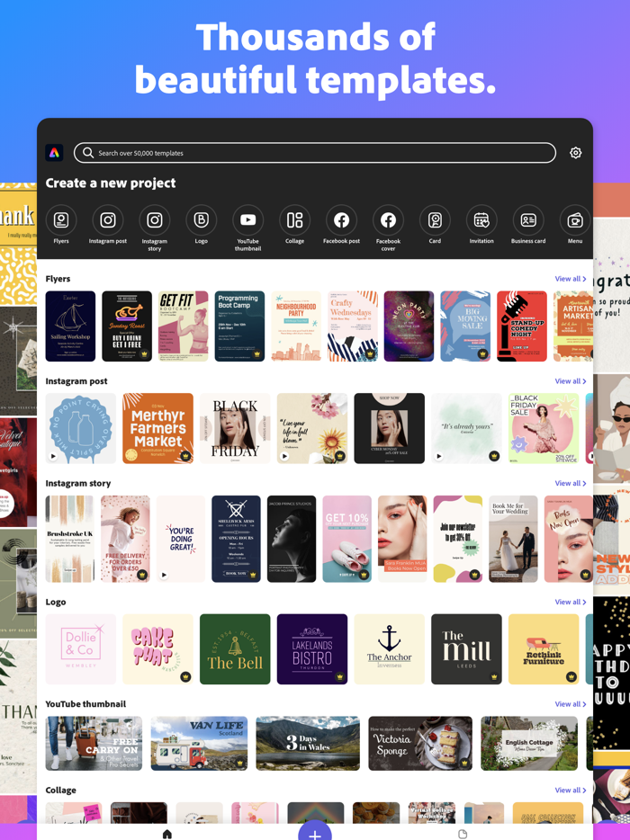
Task: Open the English Cottage thumbnail
Action: pos(529,744)
